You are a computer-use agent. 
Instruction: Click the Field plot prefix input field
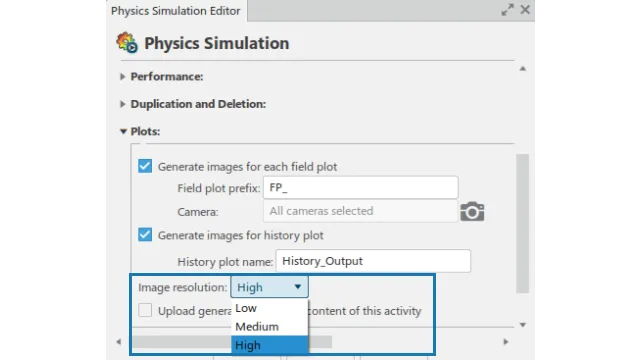(360, 188)
